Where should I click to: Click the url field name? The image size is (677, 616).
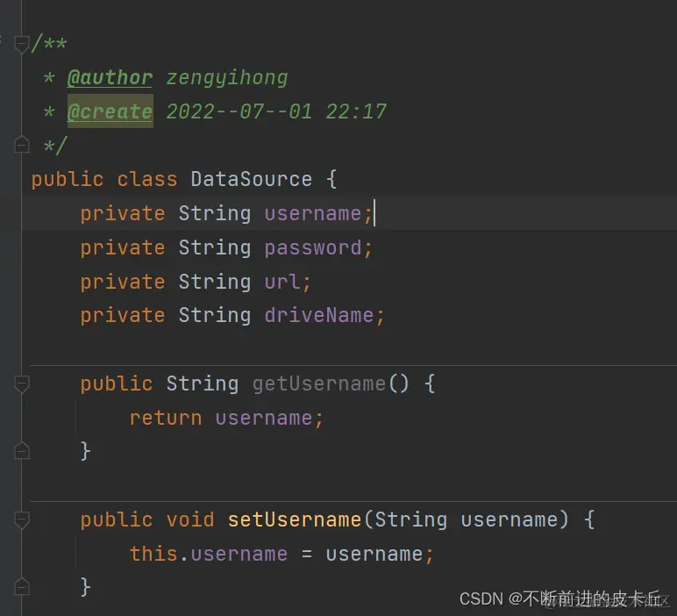pyautogui.click(x=282, y=282)
